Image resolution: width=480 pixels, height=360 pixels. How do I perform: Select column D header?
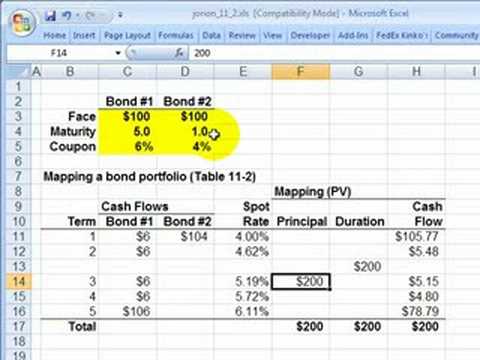point(185,72)
